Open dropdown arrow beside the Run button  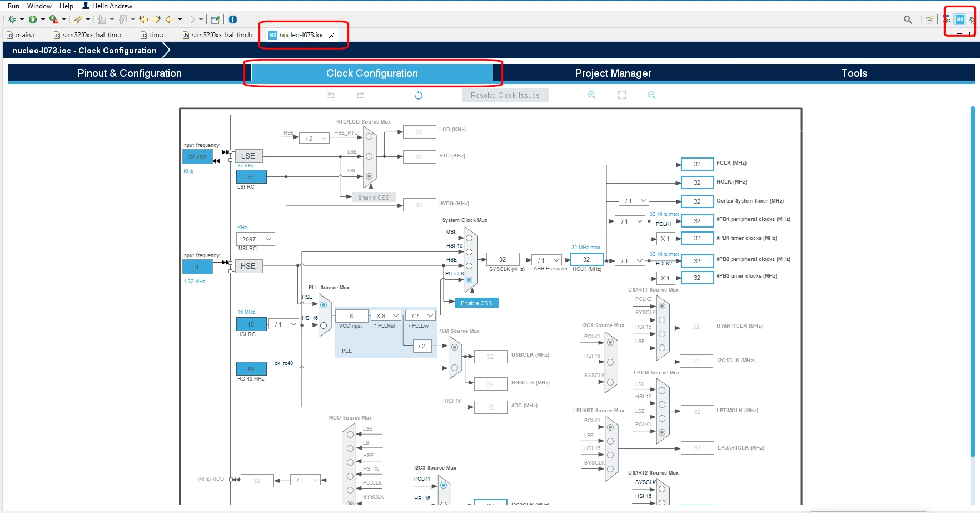(43, 19)
